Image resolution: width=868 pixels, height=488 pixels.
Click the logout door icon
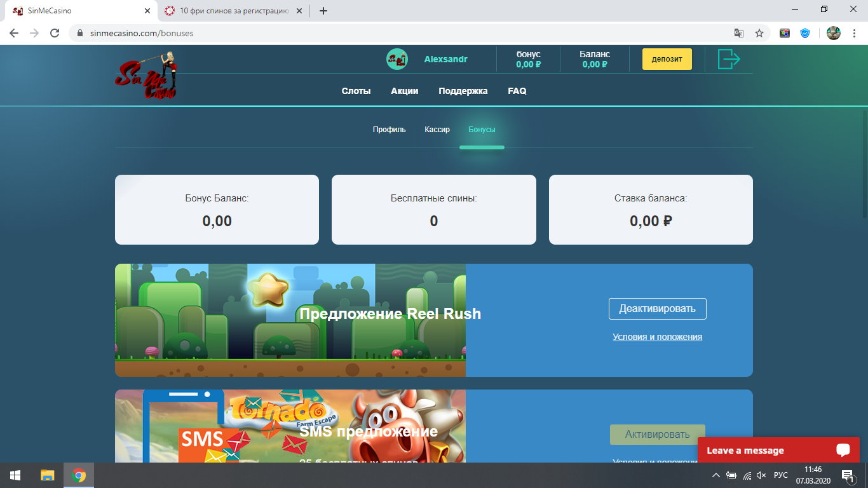pos(729,59)
